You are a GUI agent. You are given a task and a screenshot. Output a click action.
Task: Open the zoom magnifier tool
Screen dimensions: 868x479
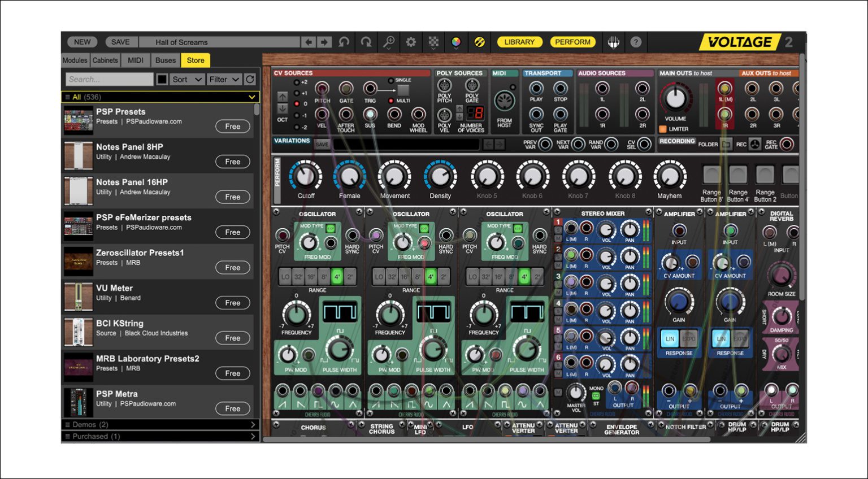[x=388, y=42]
